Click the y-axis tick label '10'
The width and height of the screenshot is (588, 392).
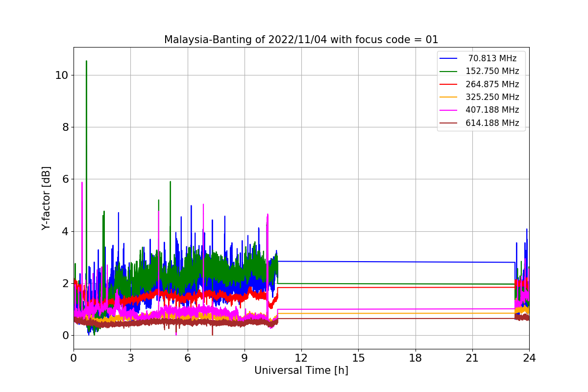pyautogui.click(x=62, y=75)
